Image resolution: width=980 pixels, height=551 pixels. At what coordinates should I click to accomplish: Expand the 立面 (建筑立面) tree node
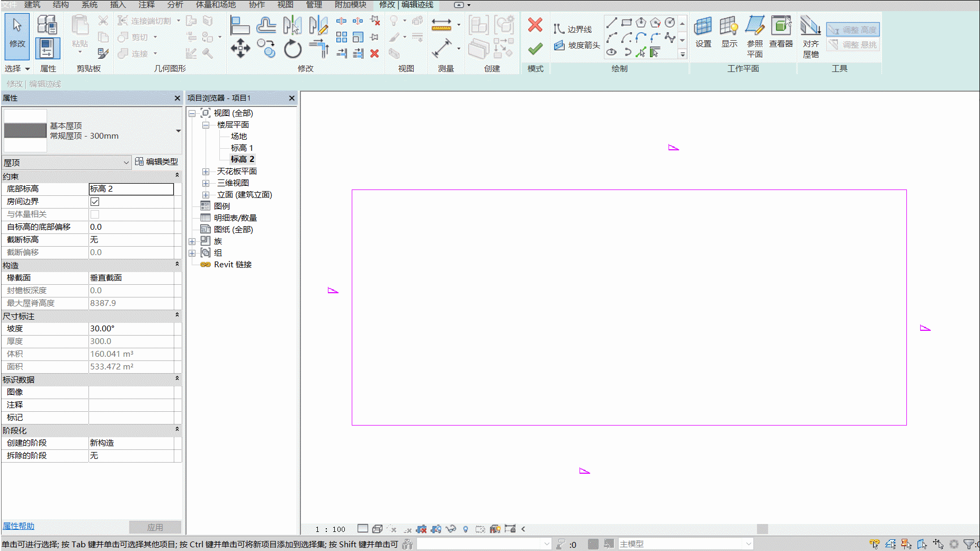click(206, 195)
